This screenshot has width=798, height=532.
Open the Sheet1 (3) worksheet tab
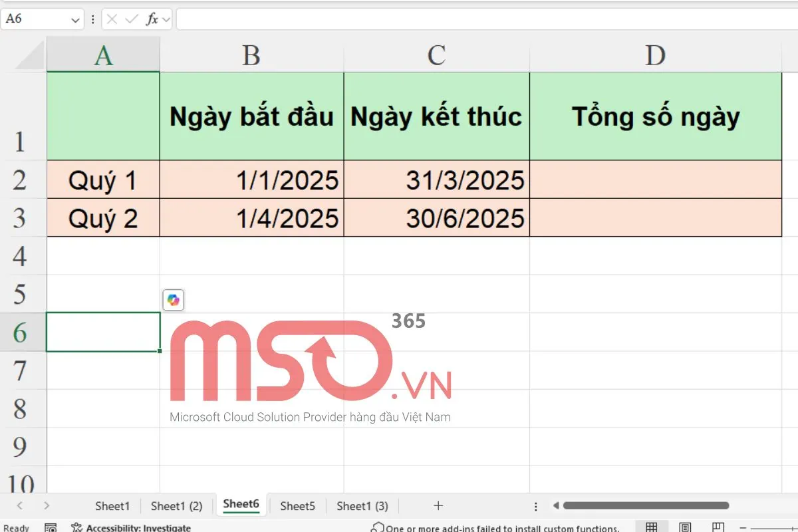point(362,506)
